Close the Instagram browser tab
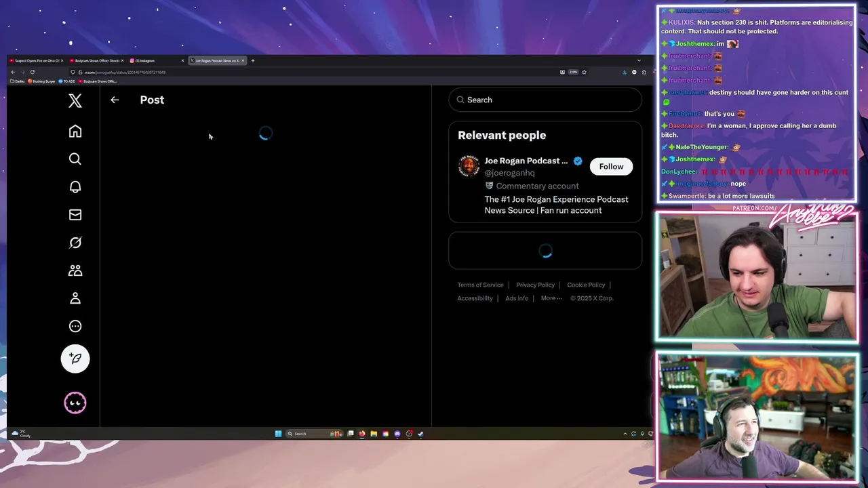This screenshot has height=488, width=868. click(182, 60)
